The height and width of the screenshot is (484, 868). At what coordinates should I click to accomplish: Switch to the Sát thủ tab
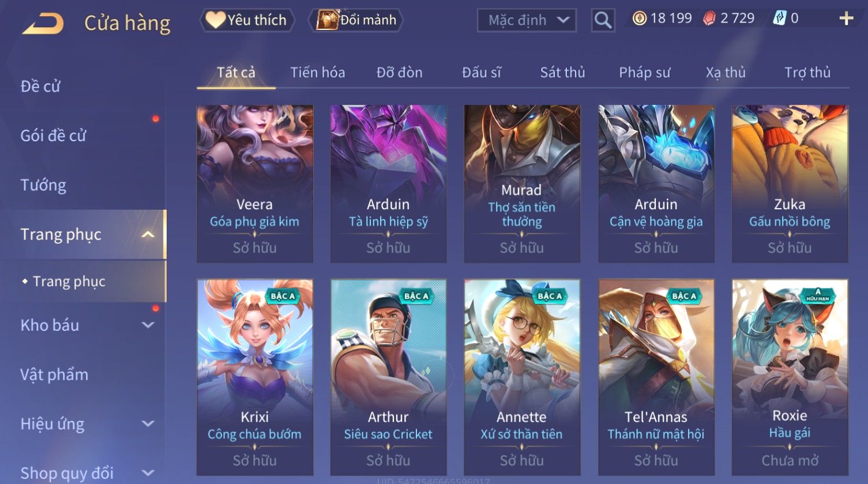[562, 73]
